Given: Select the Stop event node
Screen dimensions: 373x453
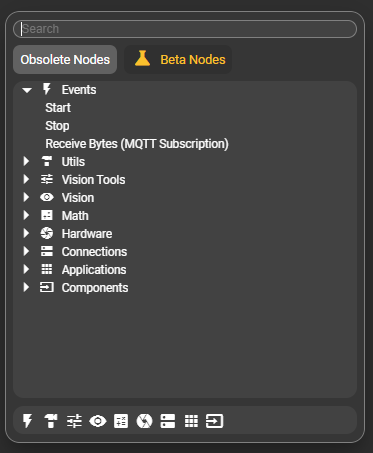Looking at the screenshot, I should pos(57,126).
